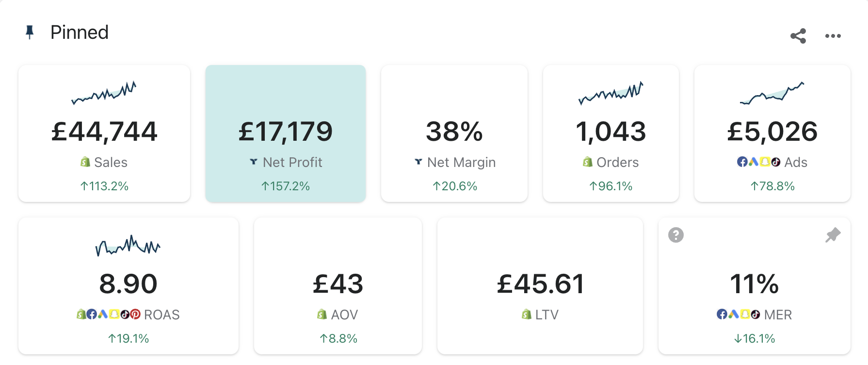Open the £44,744 Sales card
Image resolution: width=868 pixels, height=365 pixels.
104,132
